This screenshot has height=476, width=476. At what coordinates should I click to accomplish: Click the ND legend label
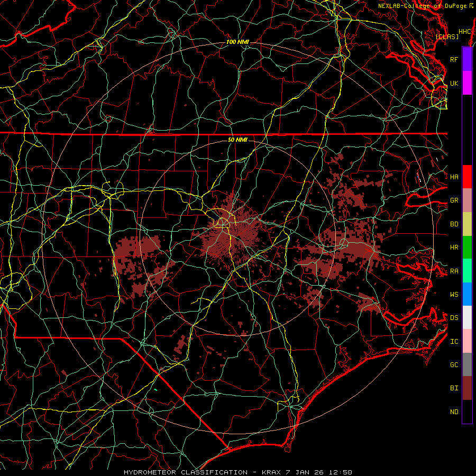coord(454,412)
